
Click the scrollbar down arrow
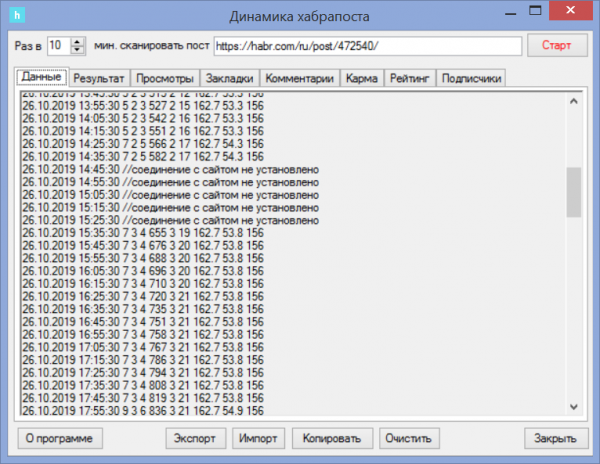coord(574,404)
